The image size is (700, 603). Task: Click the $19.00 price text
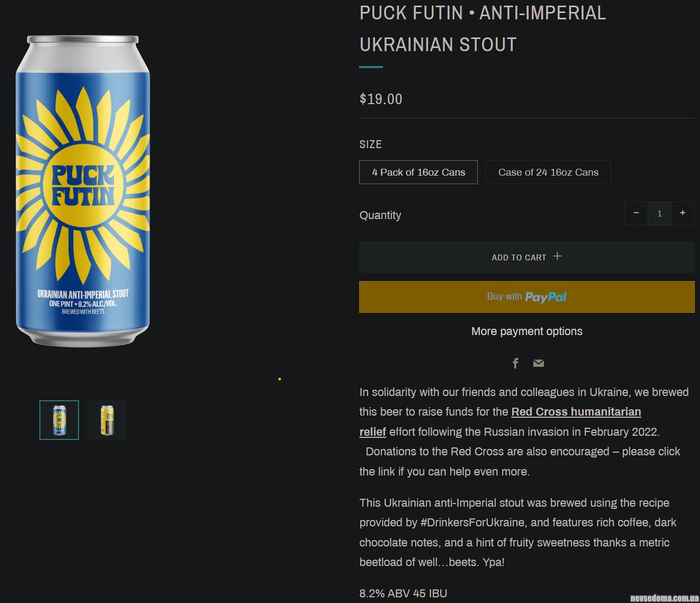[x=381, y=99]
